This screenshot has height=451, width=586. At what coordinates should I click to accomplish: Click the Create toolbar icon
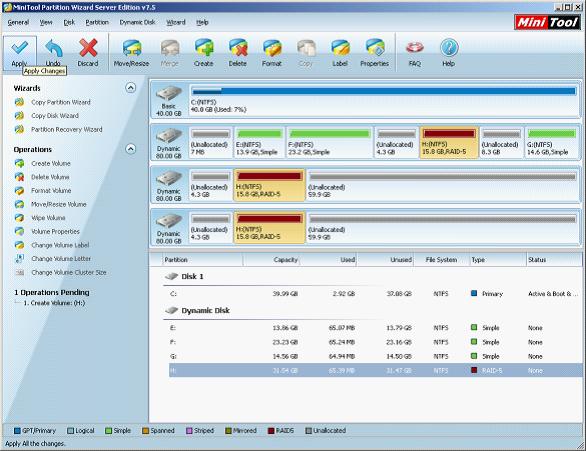click(x=204, y=52)
